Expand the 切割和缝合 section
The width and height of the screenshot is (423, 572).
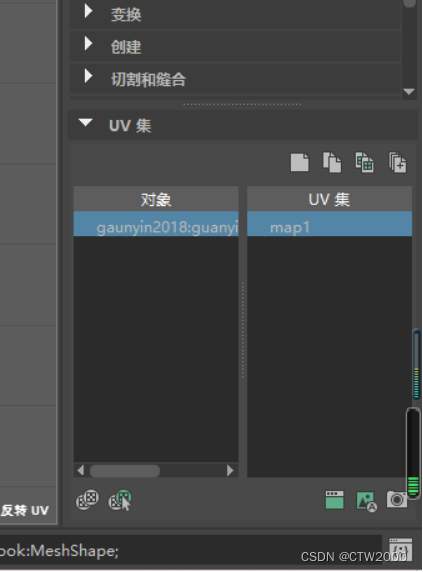(88, 76)
